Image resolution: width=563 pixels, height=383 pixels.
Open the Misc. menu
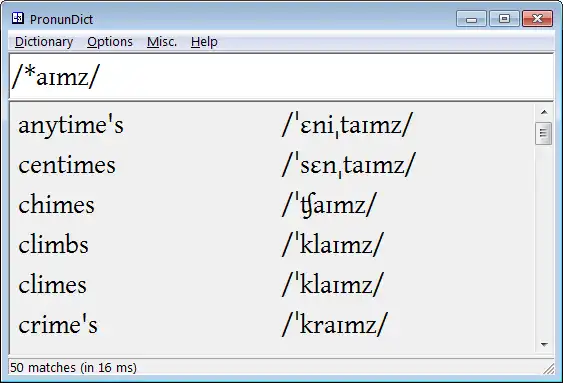click(162, 42)
